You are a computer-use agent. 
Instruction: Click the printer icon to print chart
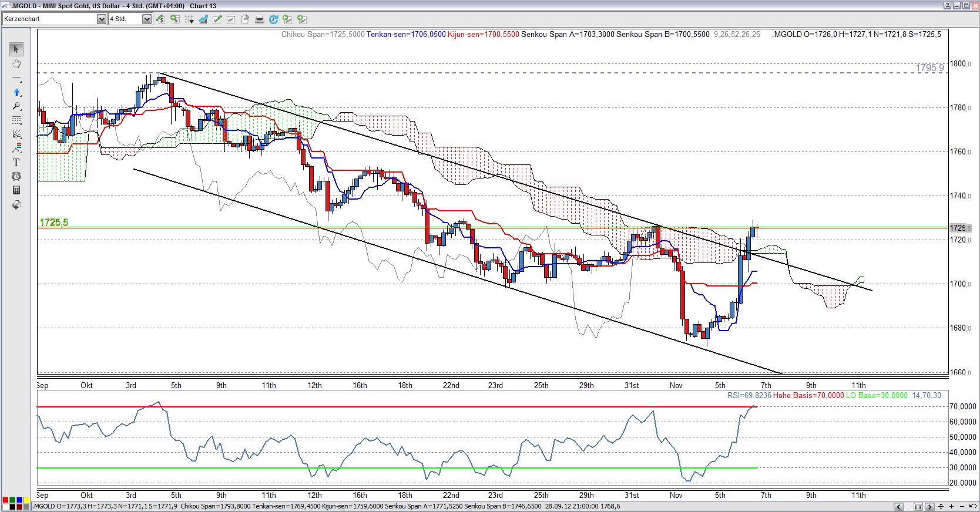coord(259,19)
